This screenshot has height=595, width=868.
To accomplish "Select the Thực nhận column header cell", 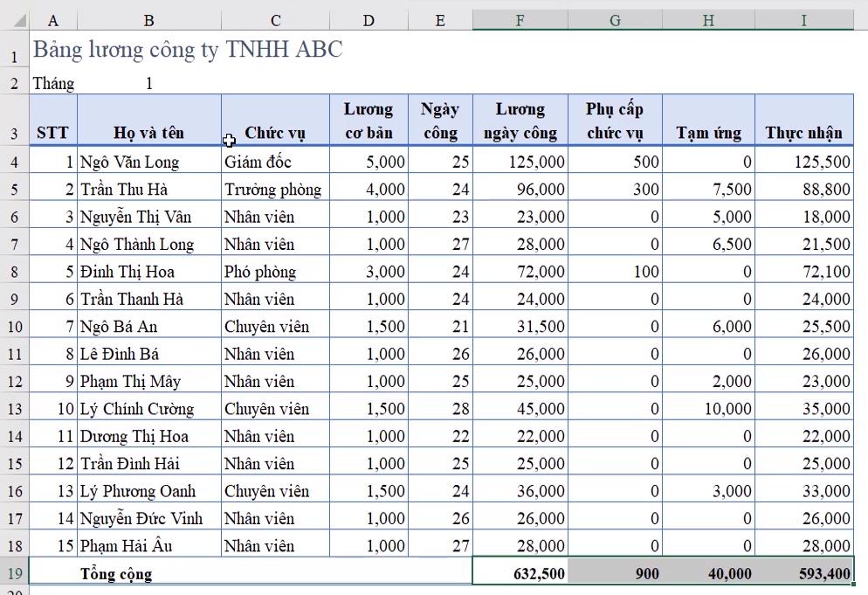I will point(804,121).
